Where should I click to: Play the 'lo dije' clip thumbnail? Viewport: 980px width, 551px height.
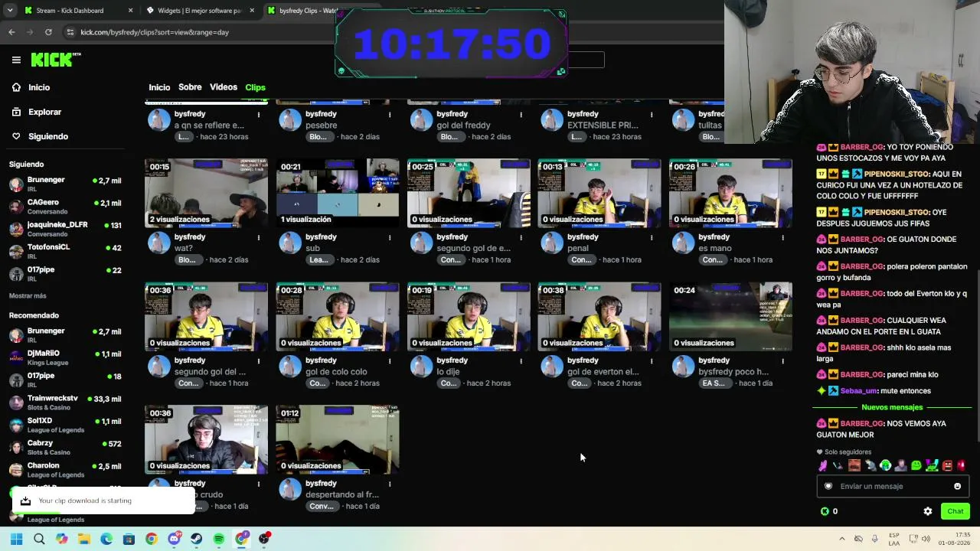pos(469,317)
